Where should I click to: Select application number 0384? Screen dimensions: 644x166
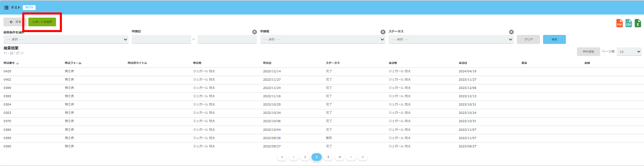(x=7, y=104)
